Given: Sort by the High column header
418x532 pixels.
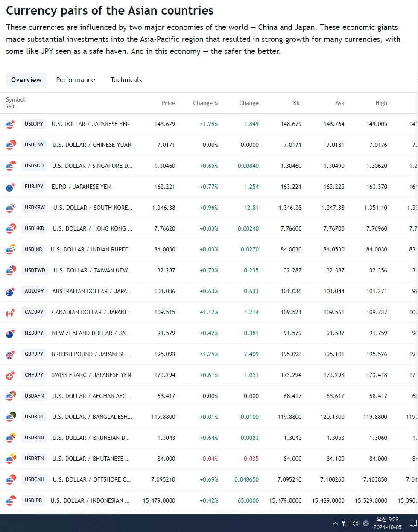Looking at the screenshot, I should [x=381, y=103].
